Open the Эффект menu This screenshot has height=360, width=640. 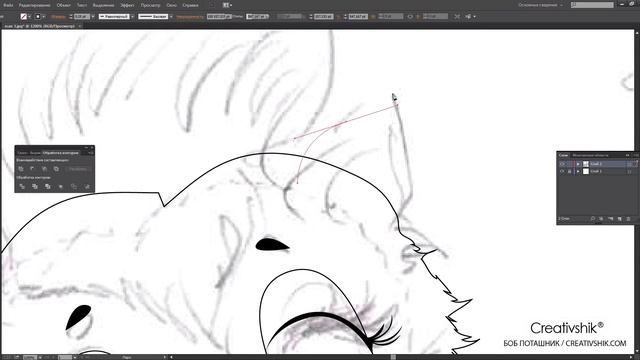(x=127, y=5)
